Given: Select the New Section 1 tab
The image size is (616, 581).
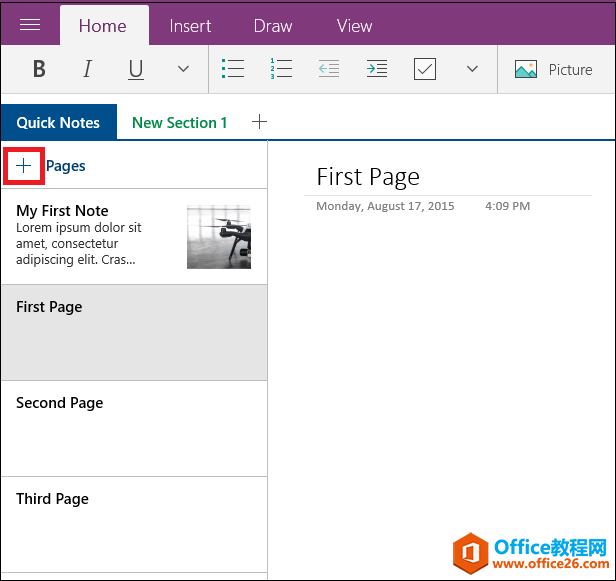Looking at the screenshot, I should 179,123.
